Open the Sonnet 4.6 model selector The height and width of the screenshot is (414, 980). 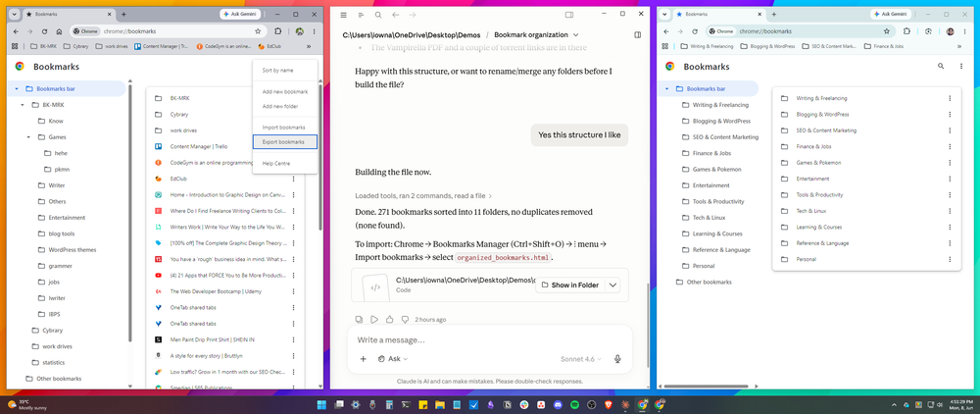581,359
